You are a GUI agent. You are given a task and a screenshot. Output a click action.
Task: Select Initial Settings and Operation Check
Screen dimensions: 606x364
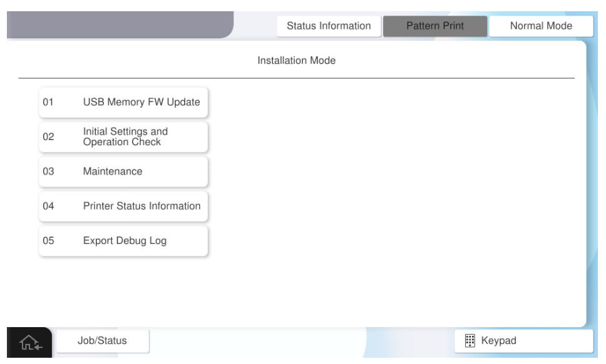125,137
